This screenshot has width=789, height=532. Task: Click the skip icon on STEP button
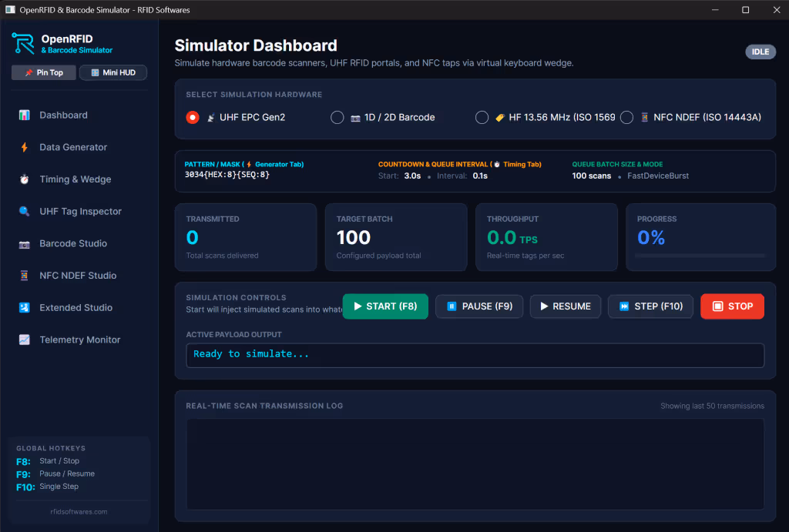click(624, 306)
